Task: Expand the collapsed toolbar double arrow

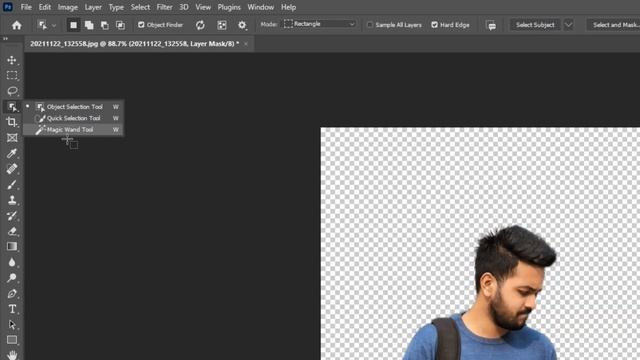Action: pos(5,38)
